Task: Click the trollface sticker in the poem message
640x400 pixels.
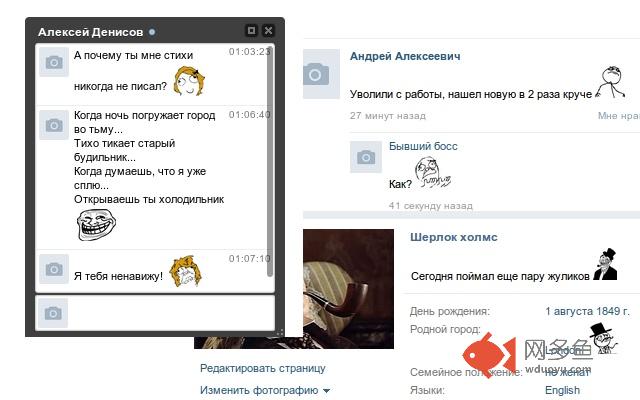Action: (96, 224)
